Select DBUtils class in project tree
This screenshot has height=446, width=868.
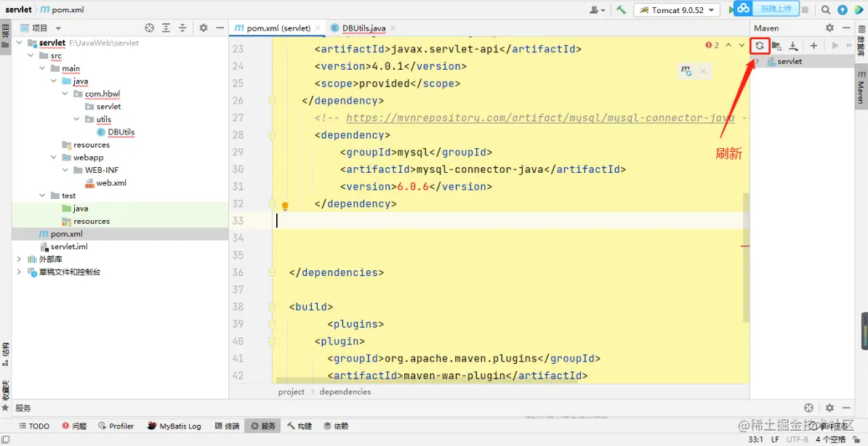(x=115, y=131)
